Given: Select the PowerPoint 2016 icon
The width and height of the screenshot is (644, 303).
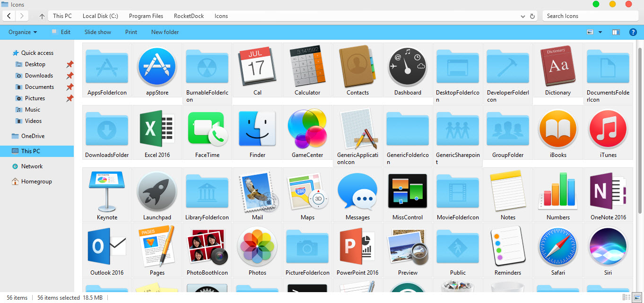Looking at the screenshot, I should [357, 247].
